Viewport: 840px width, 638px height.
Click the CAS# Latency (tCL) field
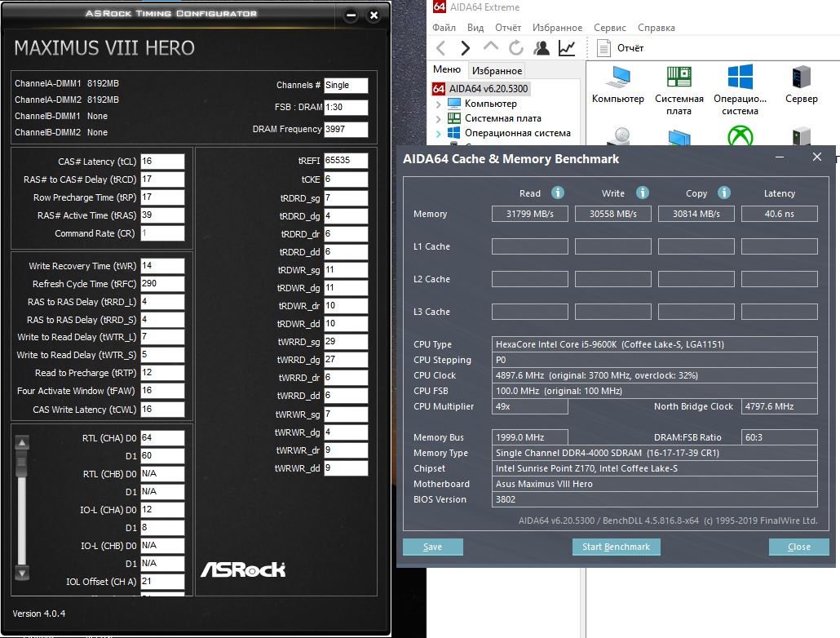click(x=163, y=162)
